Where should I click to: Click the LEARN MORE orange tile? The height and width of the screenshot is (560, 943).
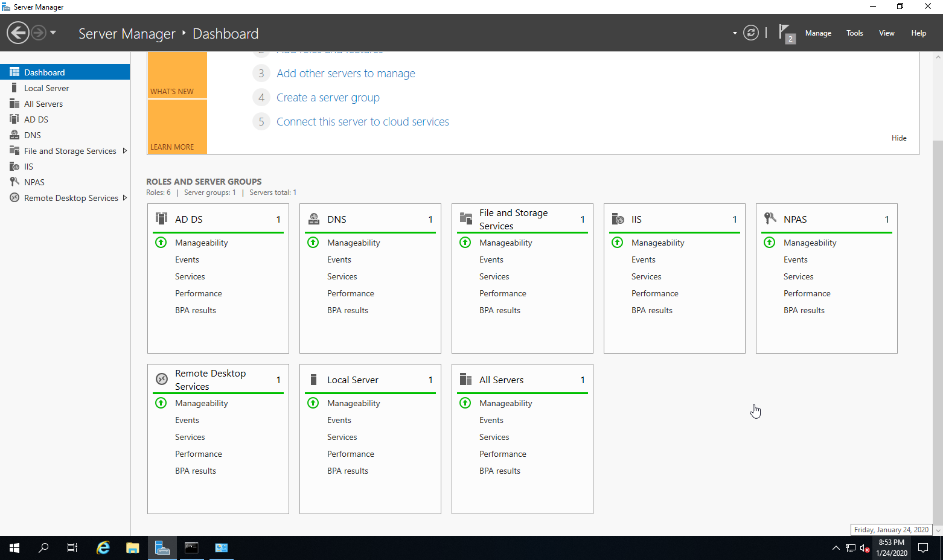pyautogui.click(x=177, y=127)
